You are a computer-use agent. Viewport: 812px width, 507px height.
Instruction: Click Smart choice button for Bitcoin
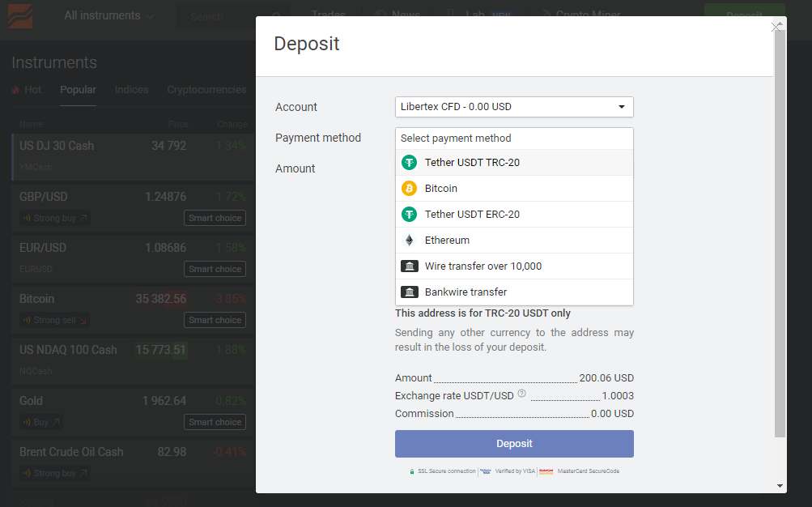click(x=215, y=320)
